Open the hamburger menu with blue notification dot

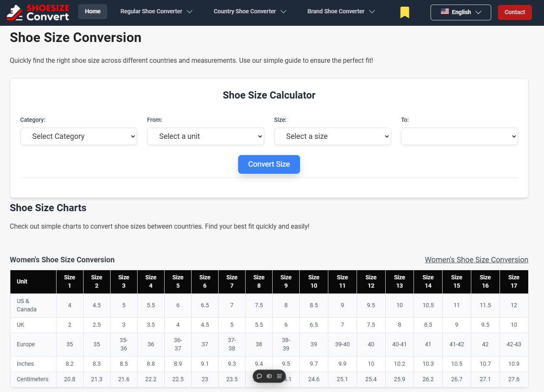coord(278,376)
